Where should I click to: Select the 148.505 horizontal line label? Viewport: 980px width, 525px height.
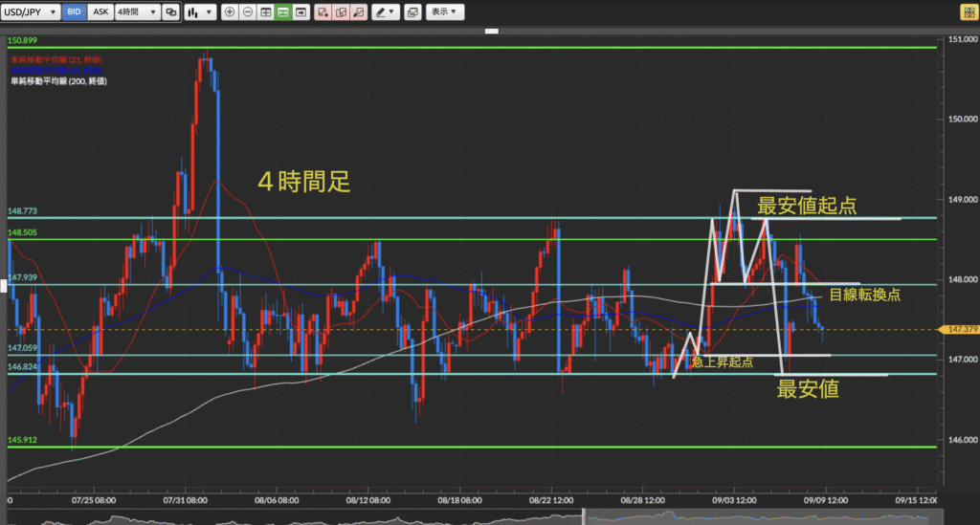(23, 232)
